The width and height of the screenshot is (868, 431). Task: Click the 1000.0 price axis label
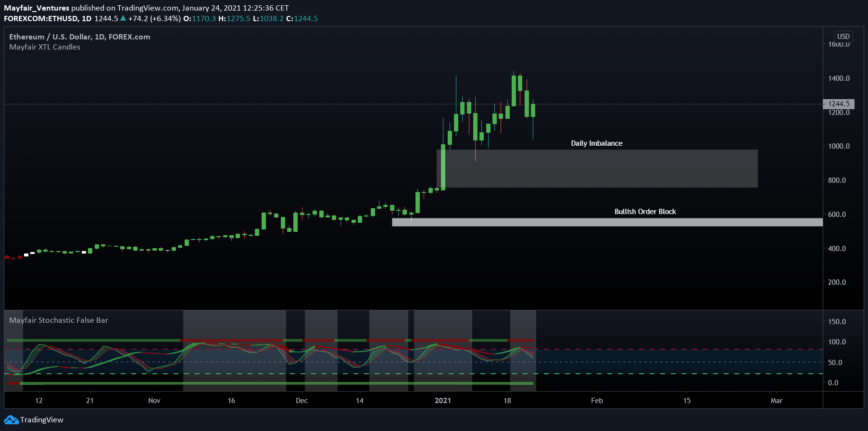coord(839,146)
